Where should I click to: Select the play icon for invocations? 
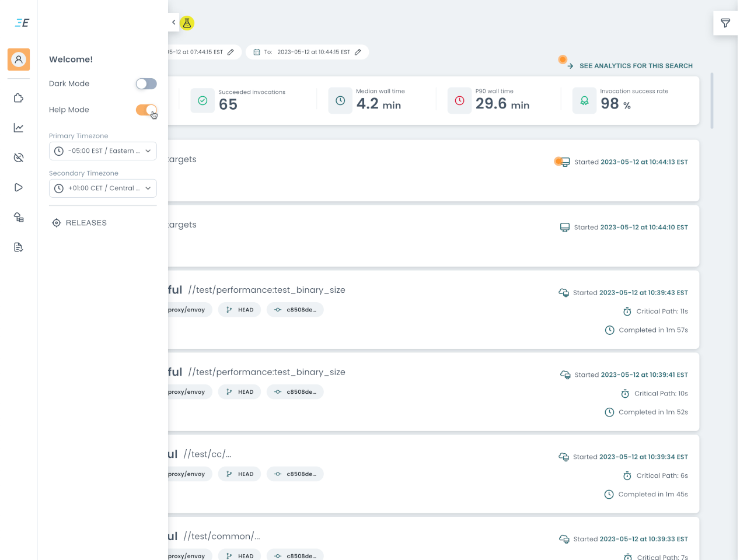pos(18,187)
